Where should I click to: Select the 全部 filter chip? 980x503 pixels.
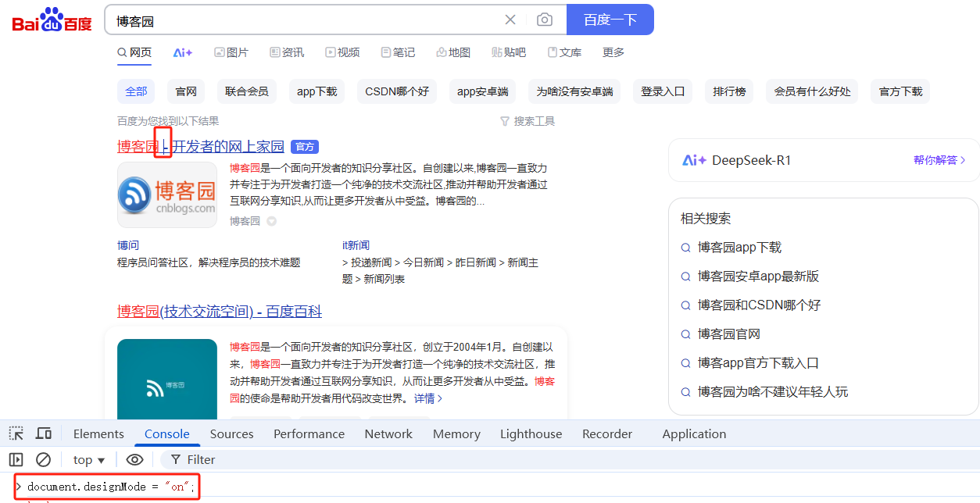click(x=136, y=91)
